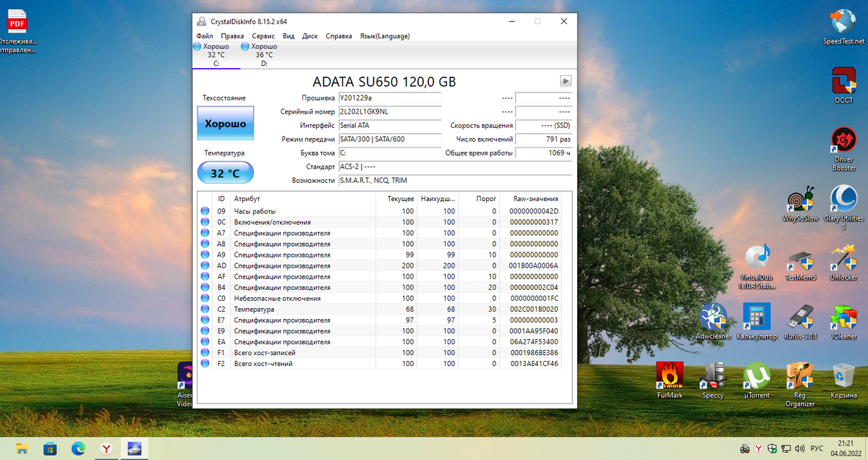Click the next disk arrow button

(566, 81)
